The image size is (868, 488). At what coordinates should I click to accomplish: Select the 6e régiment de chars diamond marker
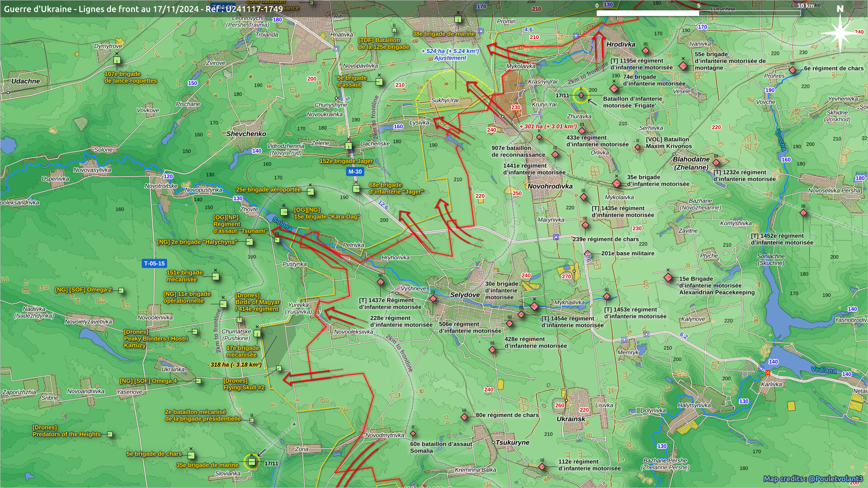(792, 70)
